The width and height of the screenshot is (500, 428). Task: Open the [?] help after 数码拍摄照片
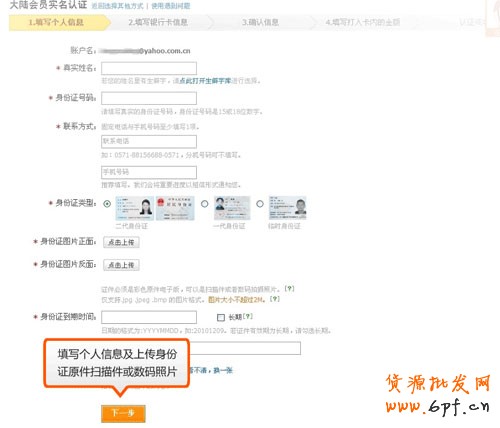[289, 289]
